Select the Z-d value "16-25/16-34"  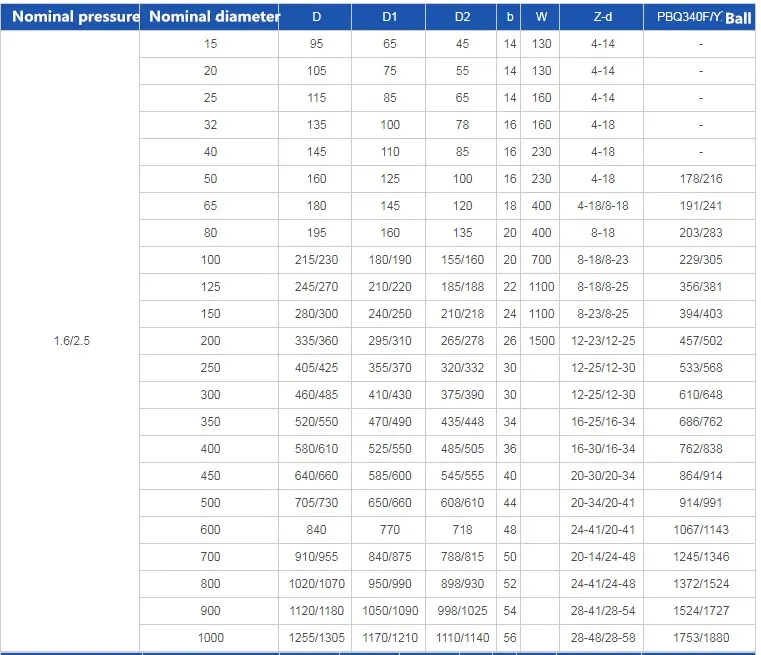(602, 422)
